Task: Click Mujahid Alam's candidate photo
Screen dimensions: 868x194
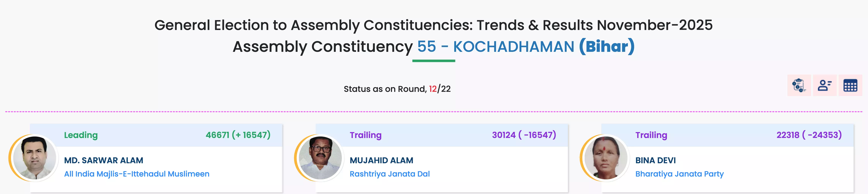Action: click(x=320, y=158)
